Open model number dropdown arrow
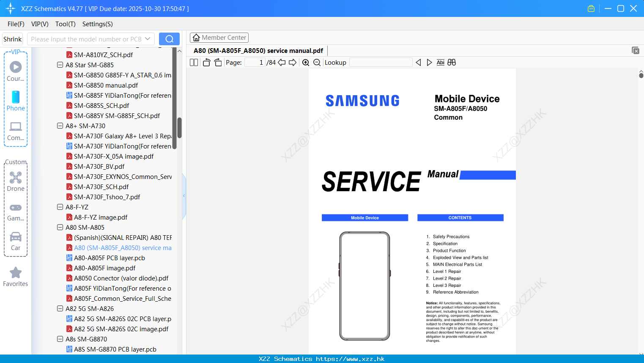The width and height of the screenshot is (644, 363). [x=148, y=39]
